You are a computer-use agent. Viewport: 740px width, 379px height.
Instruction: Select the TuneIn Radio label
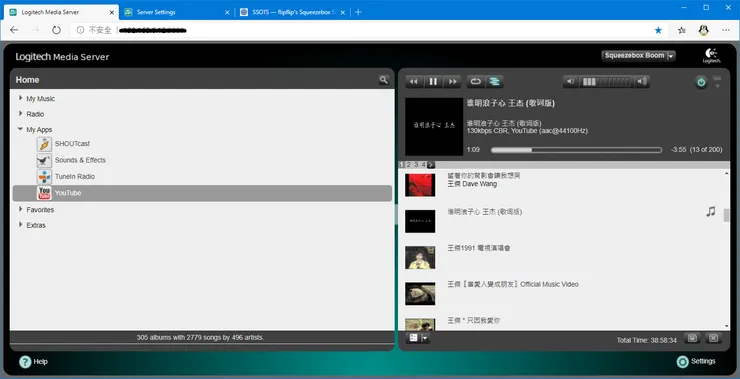click(x=75, y=177)
